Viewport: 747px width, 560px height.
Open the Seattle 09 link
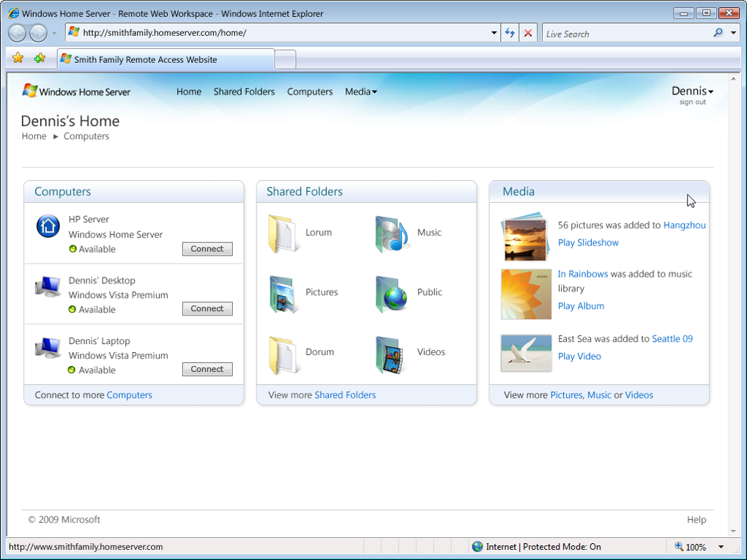(x=672, y=339)
